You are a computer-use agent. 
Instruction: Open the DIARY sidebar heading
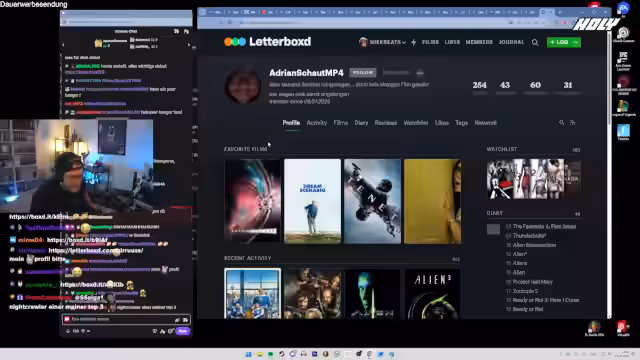click(x=494, y=213)
